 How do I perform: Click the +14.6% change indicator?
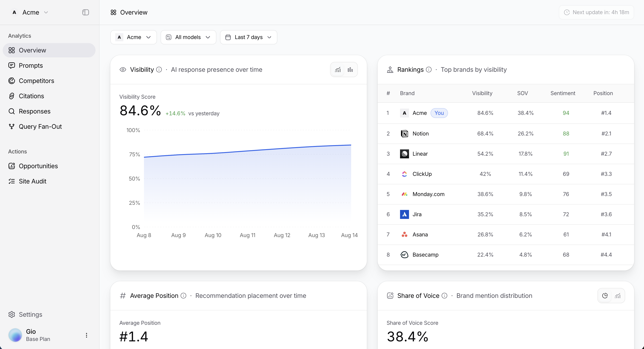tap(175, 113)
